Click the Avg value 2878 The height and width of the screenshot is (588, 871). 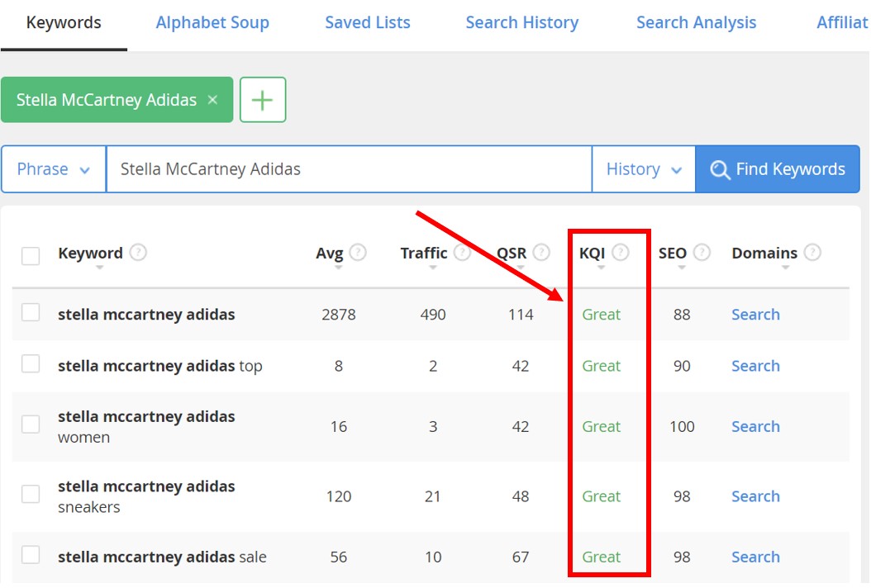click(x=338, y=315)
